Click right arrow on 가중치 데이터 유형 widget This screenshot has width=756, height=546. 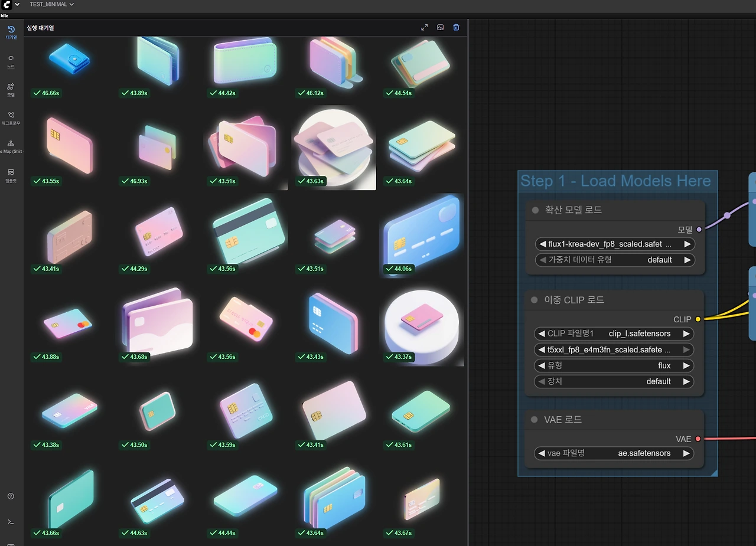pos(687,260)
